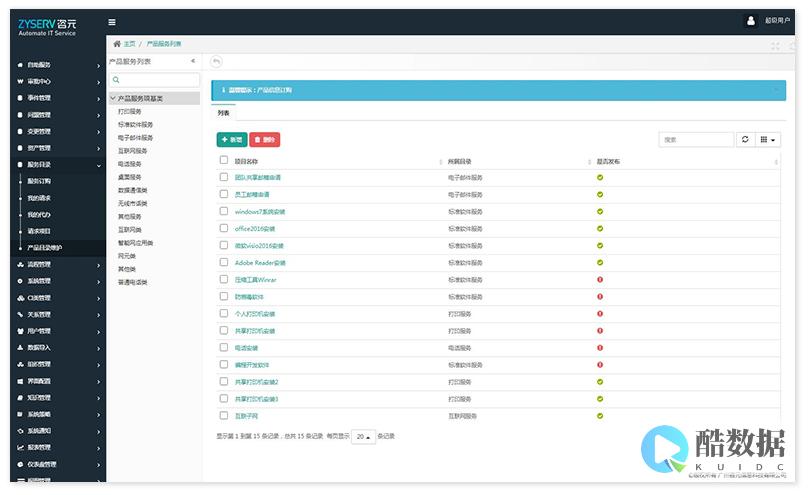Tick the Winrar row checkbox
The width and height of the screenshot is (808, 495).
pos(224,279)
